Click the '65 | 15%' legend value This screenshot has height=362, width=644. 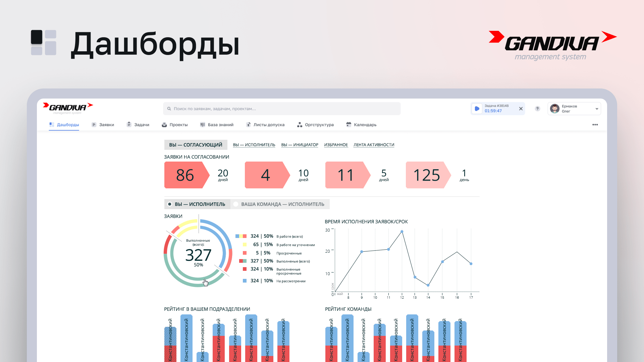(263, 245)
